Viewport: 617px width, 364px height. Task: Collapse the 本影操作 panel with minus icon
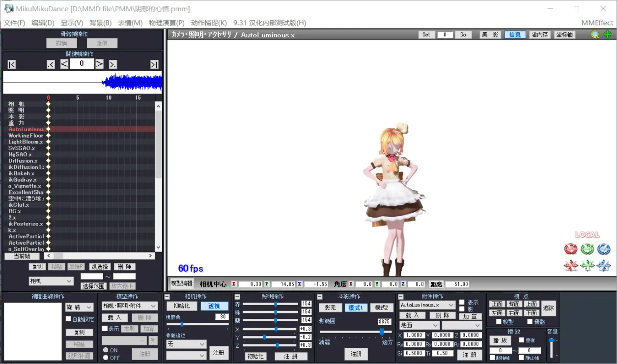[x=319, y=297]
